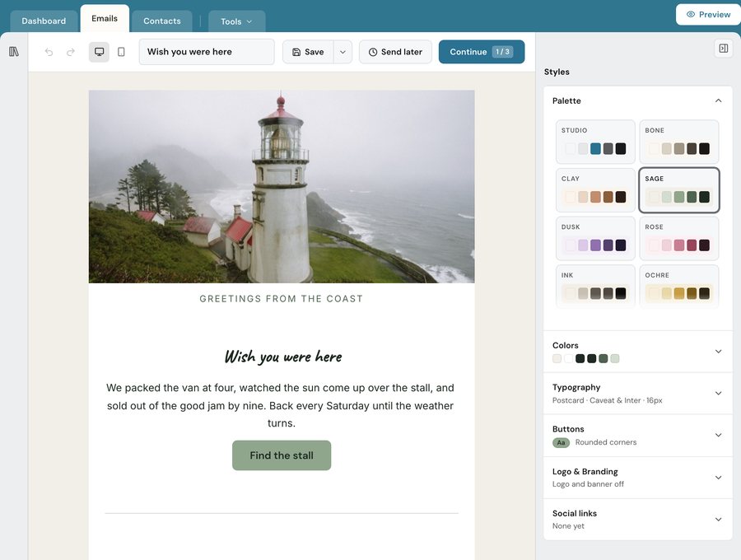Choose the Bone palette
This screenshot has height=560, width=741.
pos(679,142)
